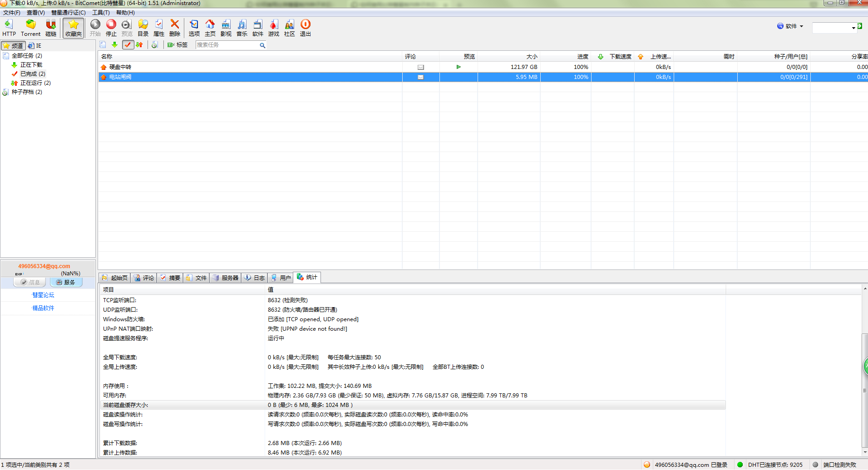
Task: Toggle the downloading green-arrow filter
Action: 114,45
